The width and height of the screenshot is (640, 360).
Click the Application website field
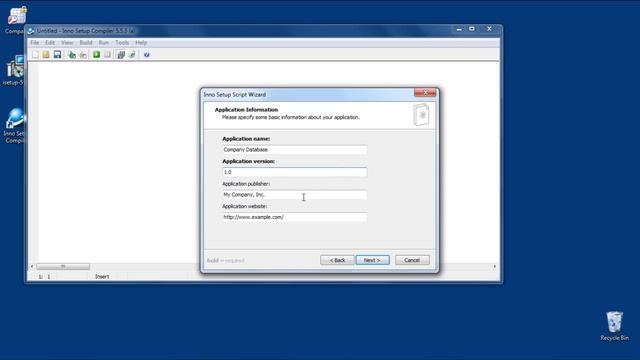[x=294, y=217]
